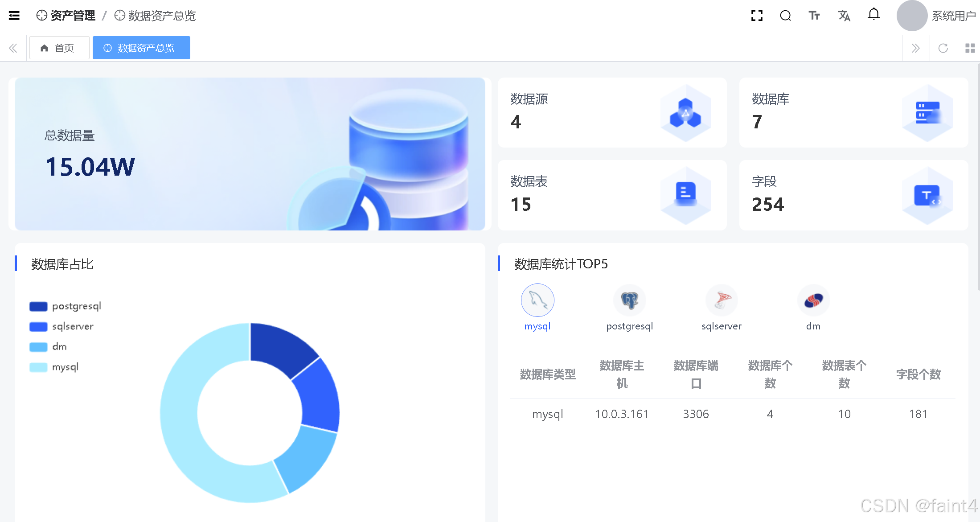Open font size settings icon
This screenshot has width=980, height=522.
[x=814, y=16]
